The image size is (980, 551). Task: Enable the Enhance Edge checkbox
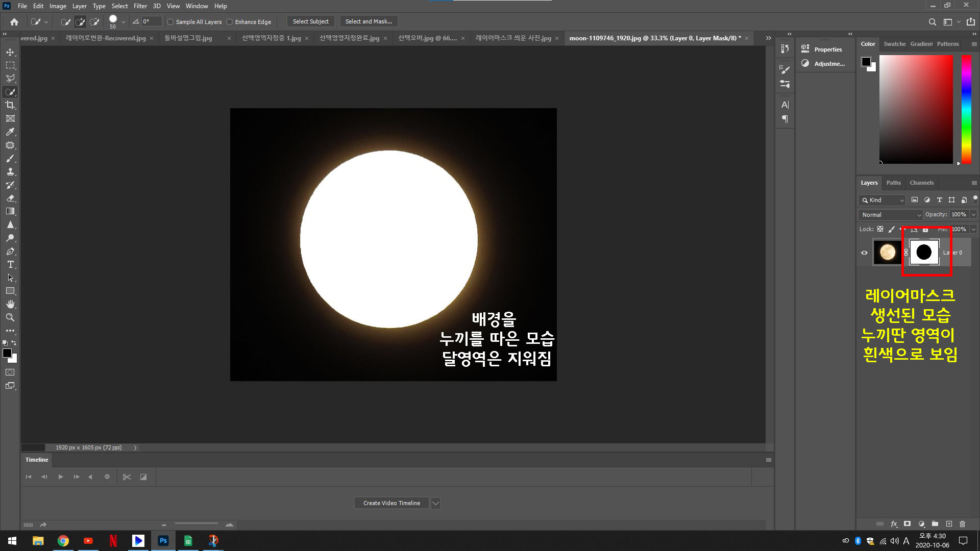point(230,22)
